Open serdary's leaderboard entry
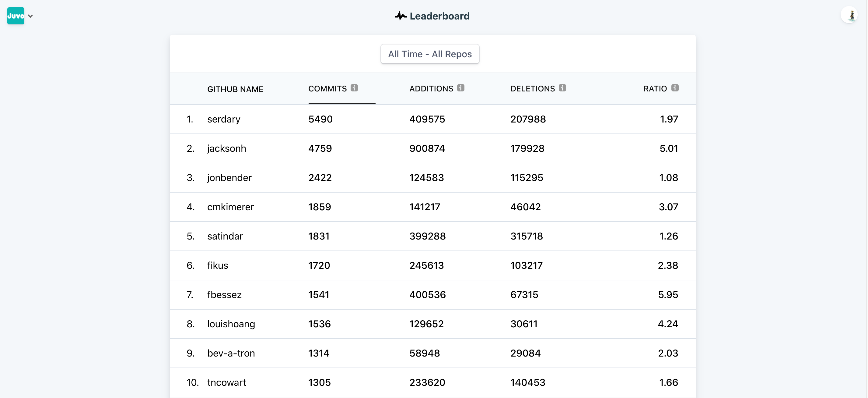 (x=223, y=119)
